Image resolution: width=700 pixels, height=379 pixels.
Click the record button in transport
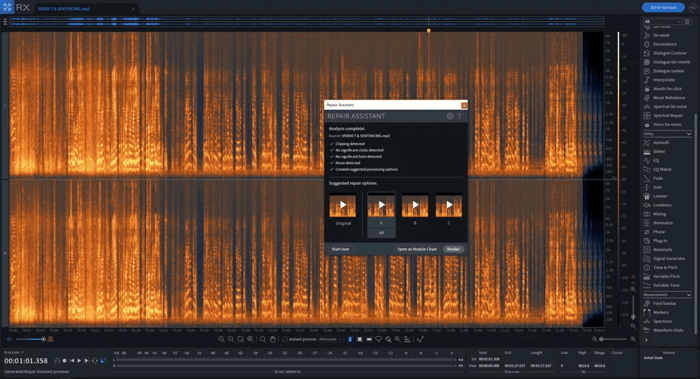64,361
